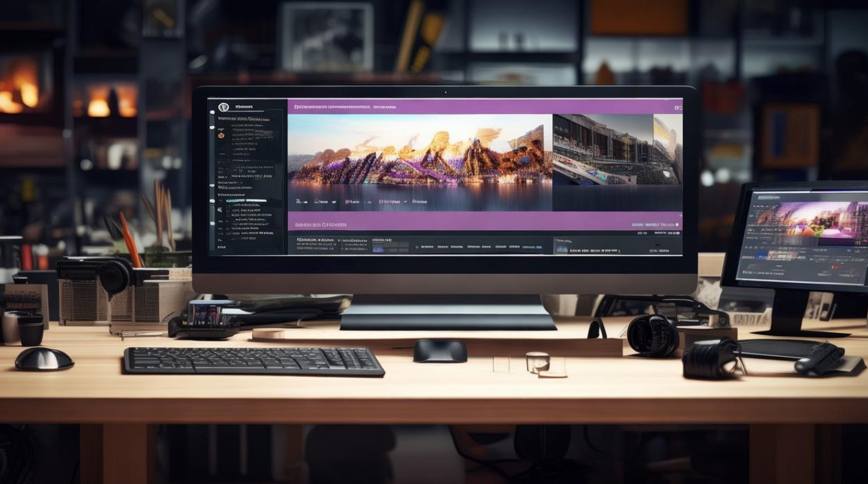Screen dimensions: 868x484
Task: Click the small icon at the purple header's right end
Action: coord(677,107)
